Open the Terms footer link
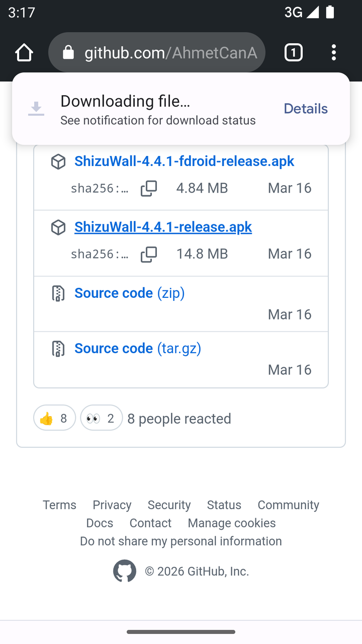362x644 pixels. [x=59, y=505]
